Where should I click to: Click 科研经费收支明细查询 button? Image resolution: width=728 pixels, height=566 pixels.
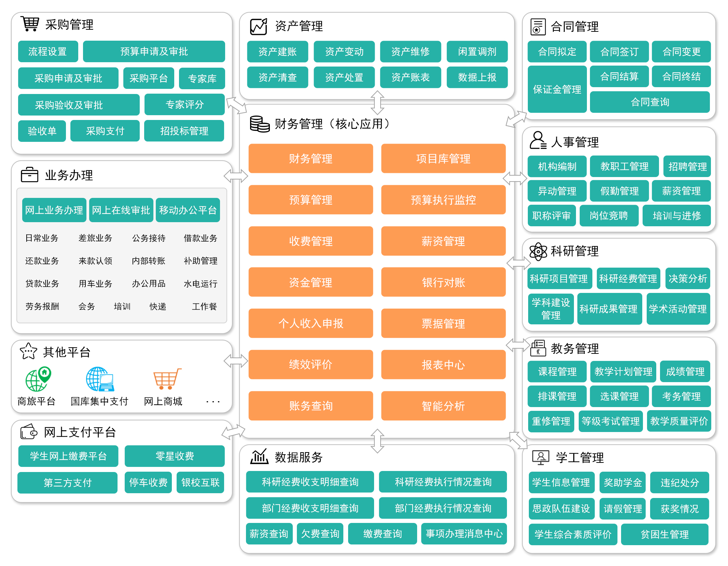pyautogui.click(x=310, y=482)
